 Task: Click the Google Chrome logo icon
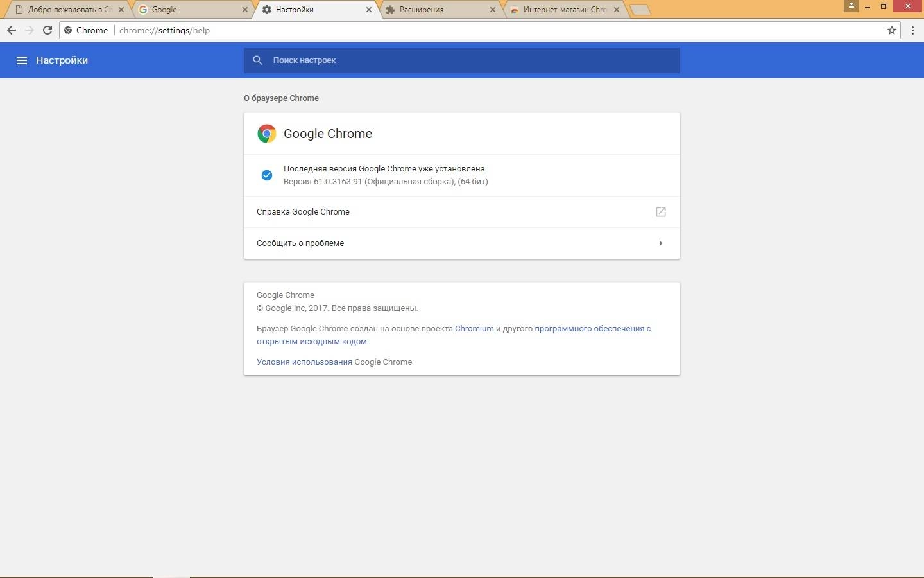pos(266,134)
